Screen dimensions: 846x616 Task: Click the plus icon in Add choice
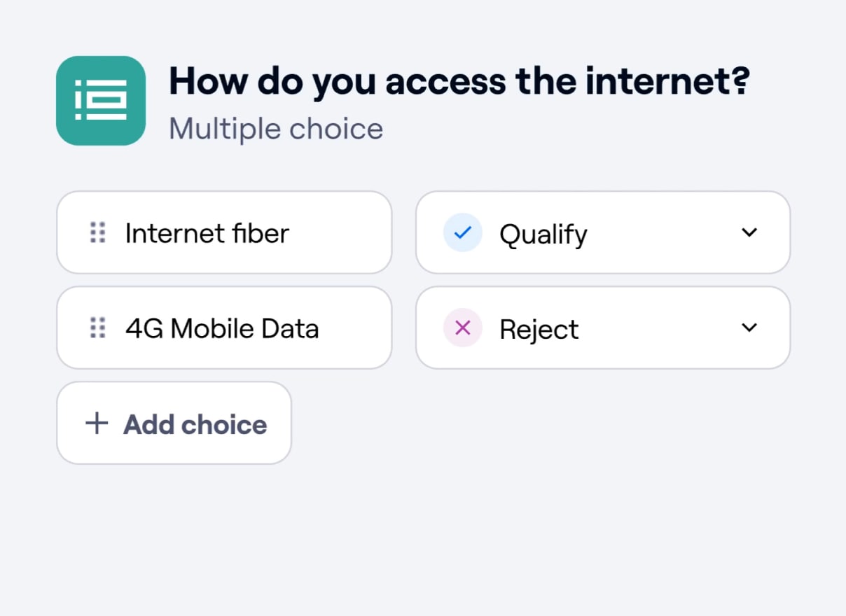97,423
